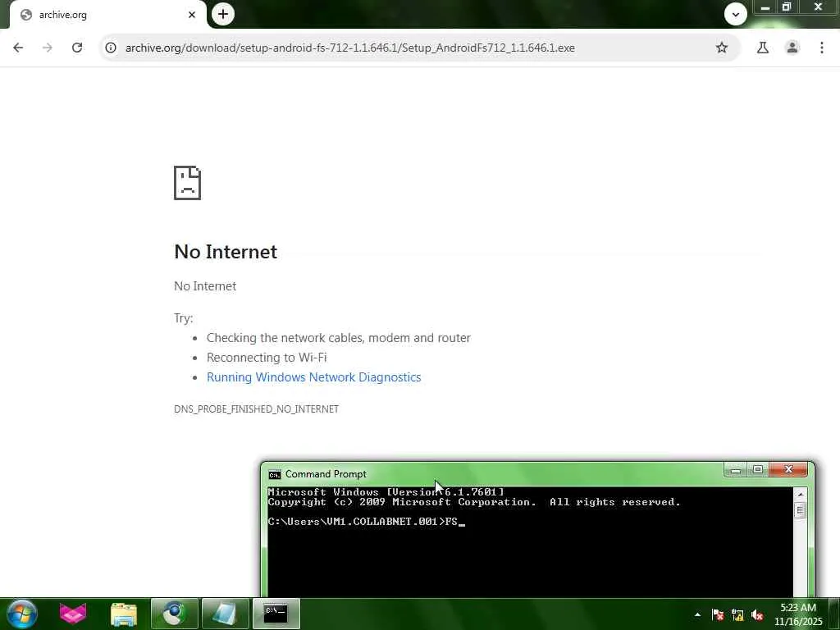840x630 pixels.
Task: Select DNS_PROBE_FINISHED_NO_INTERNET error code
Action: pyautogui.click(x=256, y=409)
